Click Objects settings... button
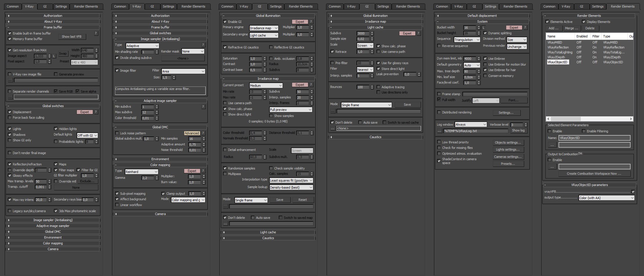The width and height of the screenshot is (644, 276). (508, 142)
